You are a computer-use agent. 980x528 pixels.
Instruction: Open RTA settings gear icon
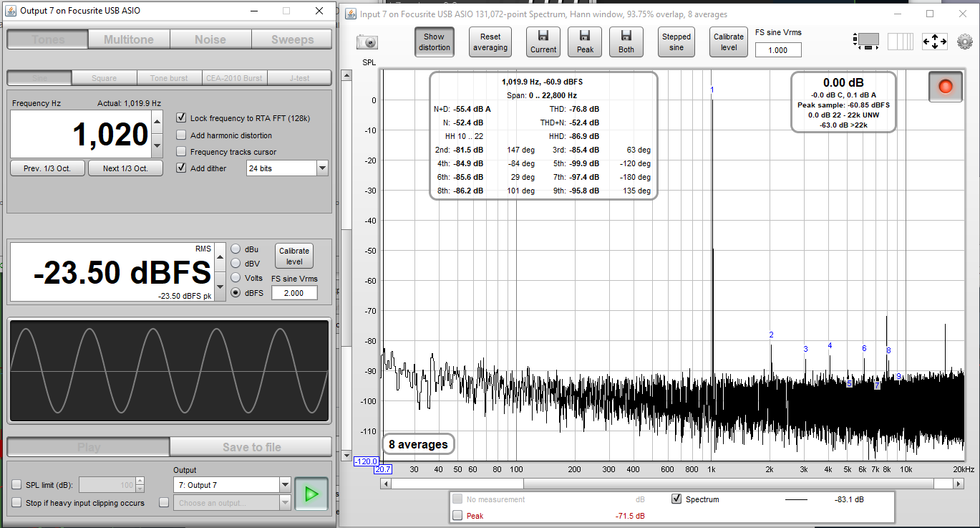click(x=965, y=42)
